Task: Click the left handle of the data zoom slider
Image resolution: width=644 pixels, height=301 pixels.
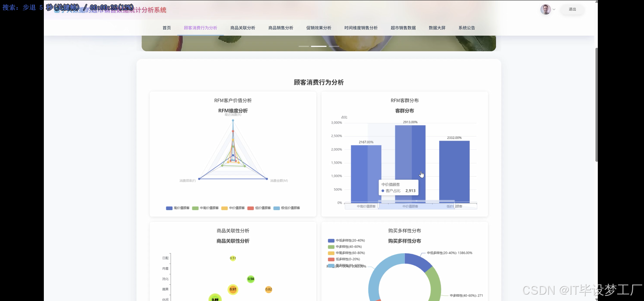Action: point(378,206)
